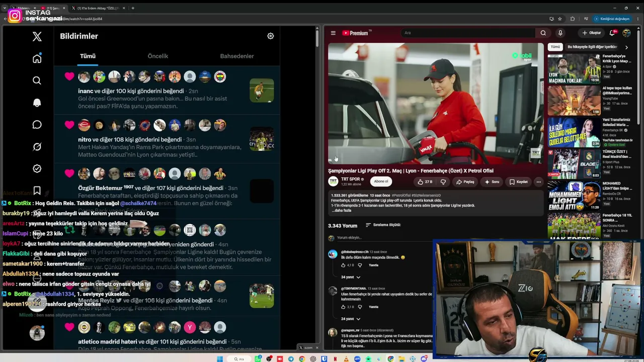Open post thumbnail in inanc notification
Viewport: 644px width, 362px height.
point(262,90)
